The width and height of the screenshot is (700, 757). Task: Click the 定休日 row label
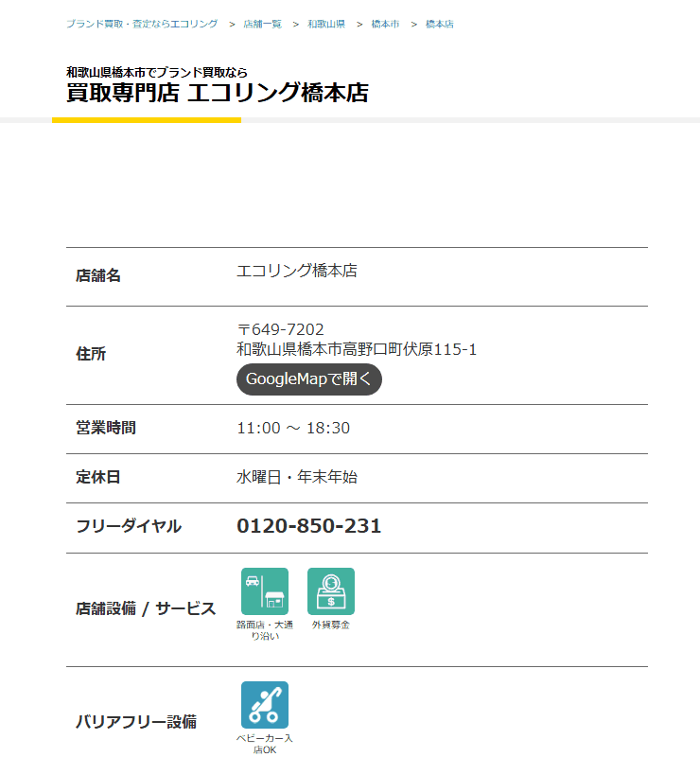98,477
